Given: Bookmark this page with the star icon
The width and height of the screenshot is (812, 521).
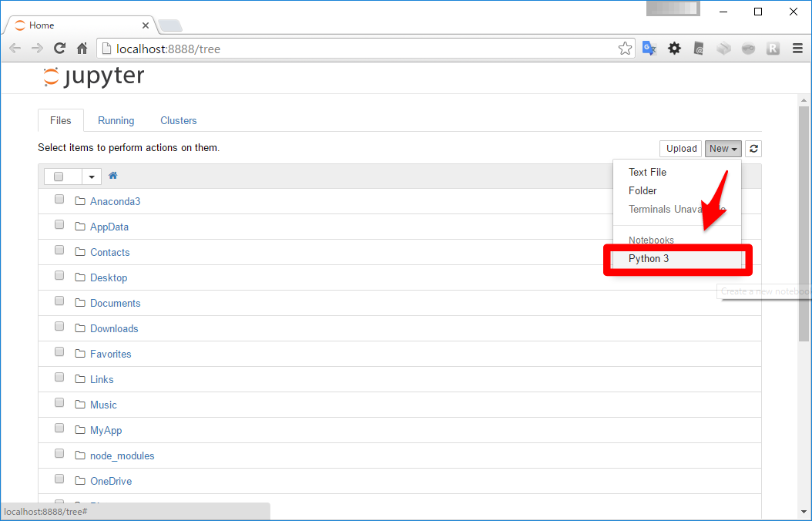Looking at the screenshot, I should coord(625,49).
